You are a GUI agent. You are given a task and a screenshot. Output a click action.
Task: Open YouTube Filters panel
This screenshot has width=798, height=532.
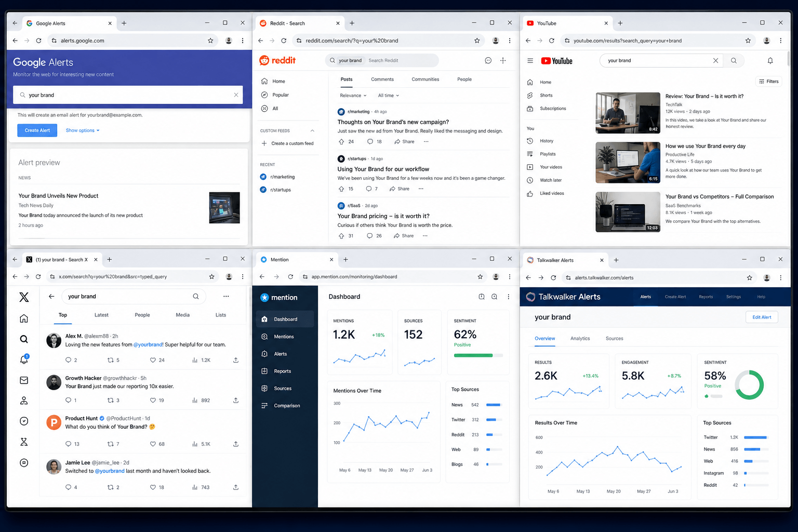769,82
